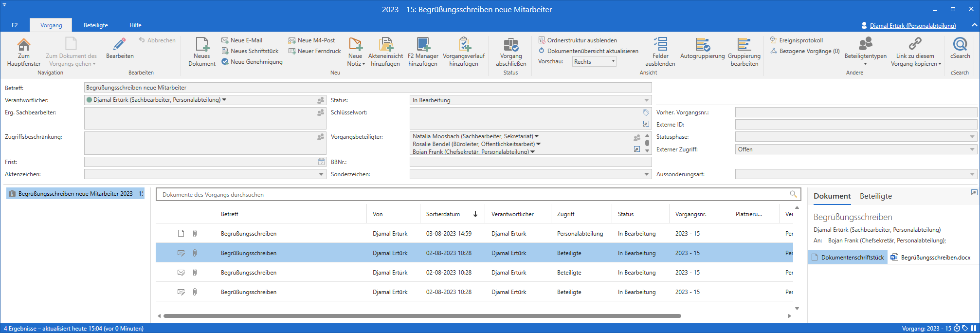This screenshot has height=333, width=980.
Task: Click the Bearbeiten pencil icon
Action: pyautogui.click(x=119, y=45)
